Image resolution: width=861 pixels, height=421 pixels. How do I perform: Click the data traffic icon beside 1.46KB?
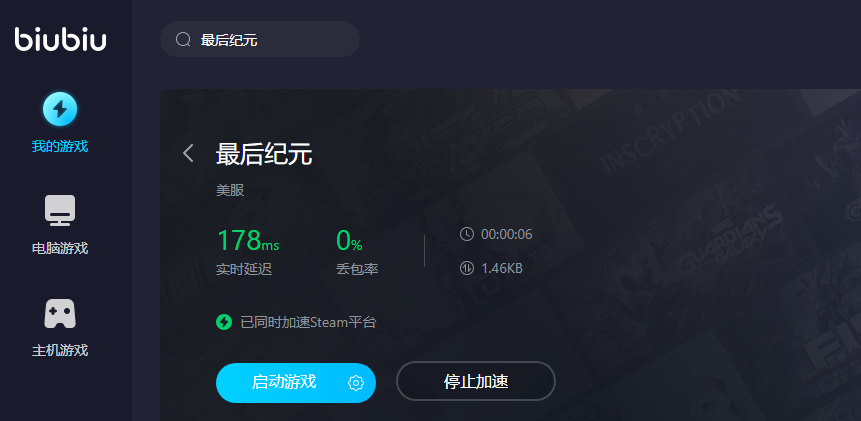pos(467,268)
